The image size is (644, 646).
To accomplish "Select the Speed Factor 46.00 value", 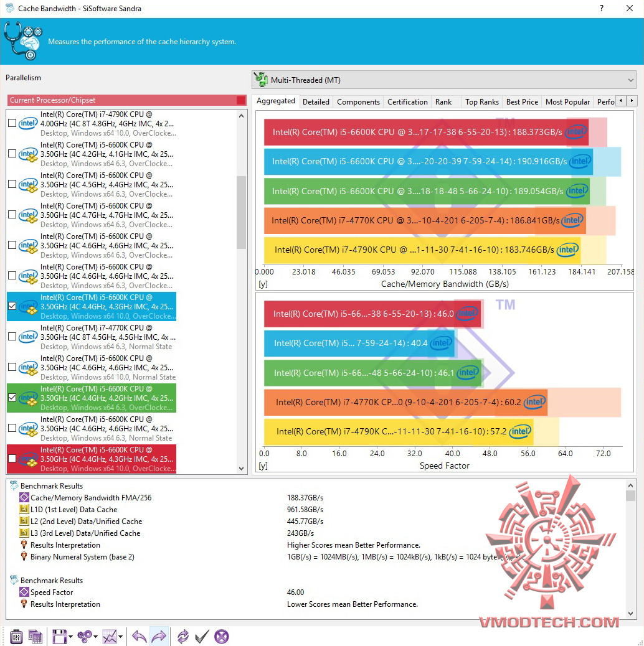I will (296, 592).
